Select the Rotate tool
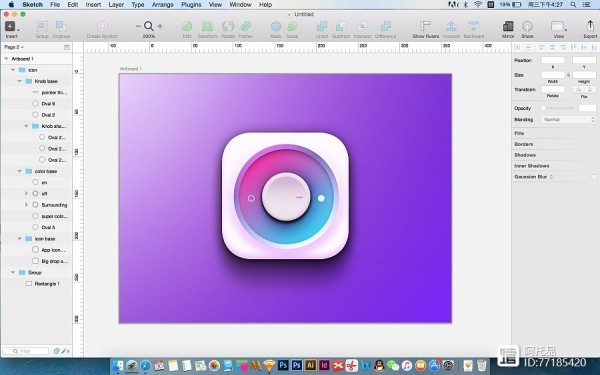This screenshot has width=600, height=375. (228, 26)
